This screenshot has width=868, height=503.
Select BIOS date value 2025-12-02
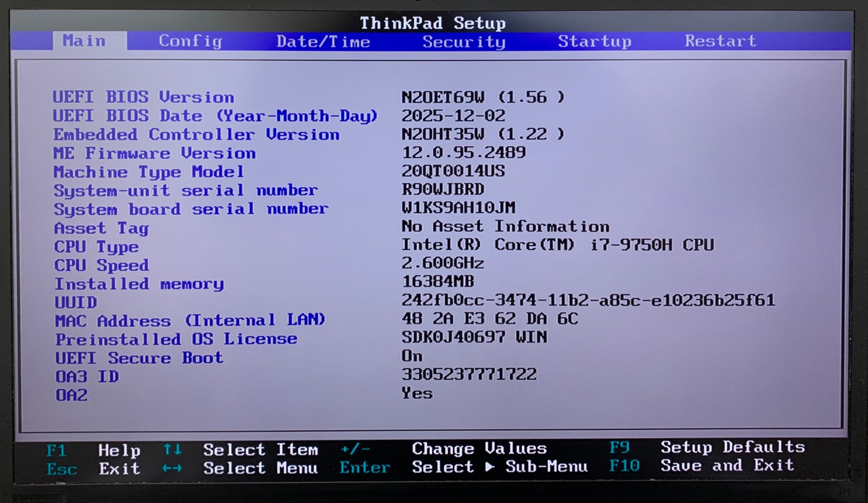[453, 116]
